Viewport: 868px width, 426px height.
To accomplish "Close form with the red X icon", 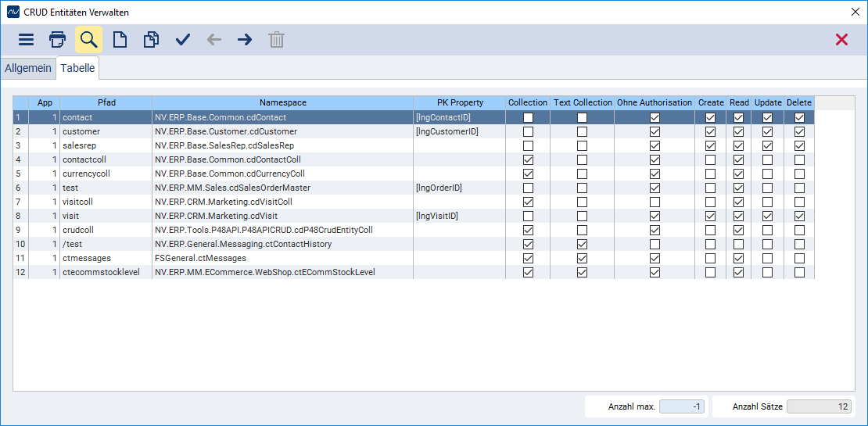I will tap(841, 40).
